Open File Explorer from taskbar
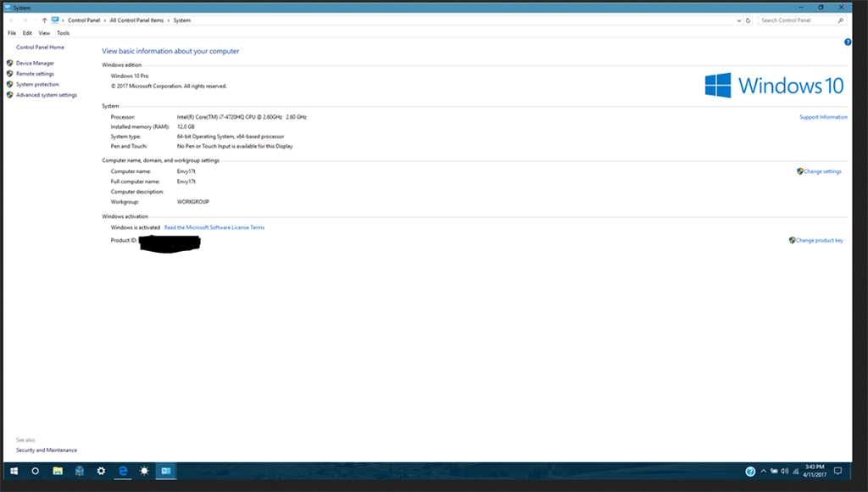Image resolution: width=868 pixels, height=492 pixels. coord(58,471)
